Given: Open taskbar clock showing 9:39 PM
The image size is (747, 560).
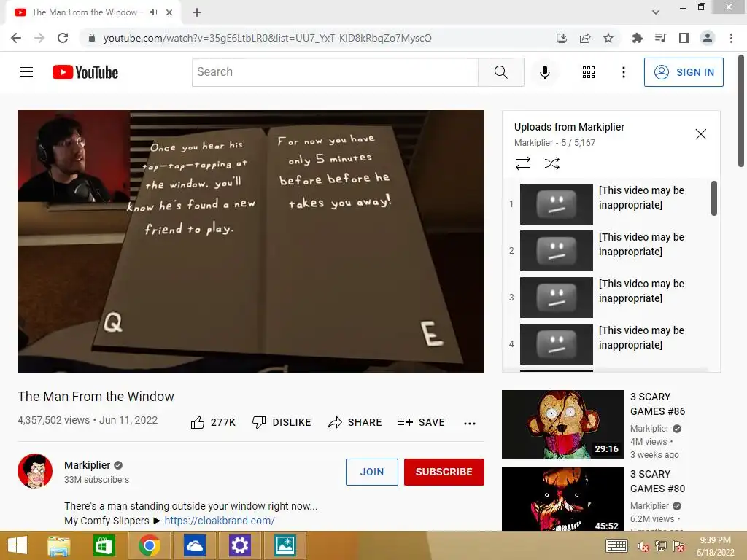Looking at the screenshot, I should pyautogui.click(x=715, y=545).
